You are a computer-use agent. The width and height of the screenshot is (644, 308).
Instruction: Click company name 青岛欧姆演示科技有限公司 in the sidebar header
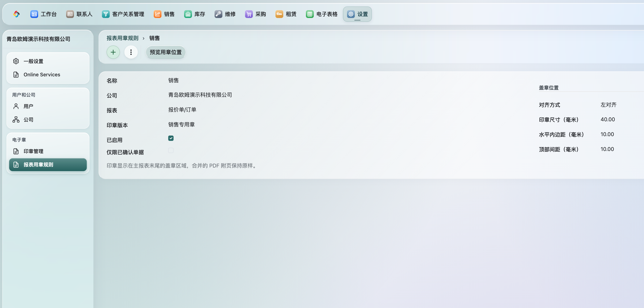38,39
